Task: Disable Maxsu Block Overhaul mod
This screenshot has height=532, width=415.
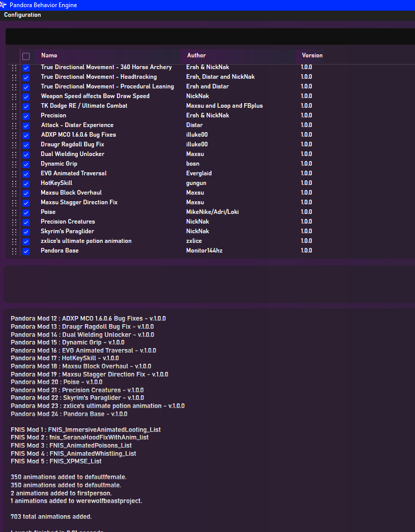Action: (26, 194)
